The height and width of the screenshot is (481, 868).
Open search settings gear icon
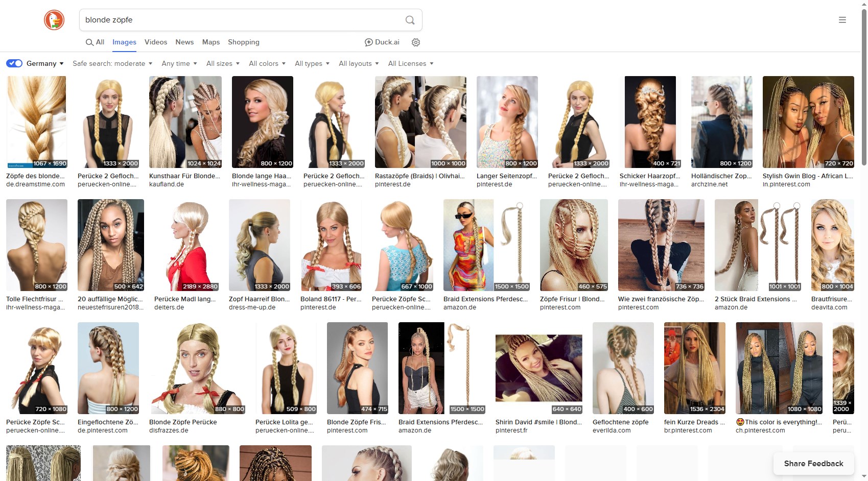pyautogui.click(x=416, y=42)
